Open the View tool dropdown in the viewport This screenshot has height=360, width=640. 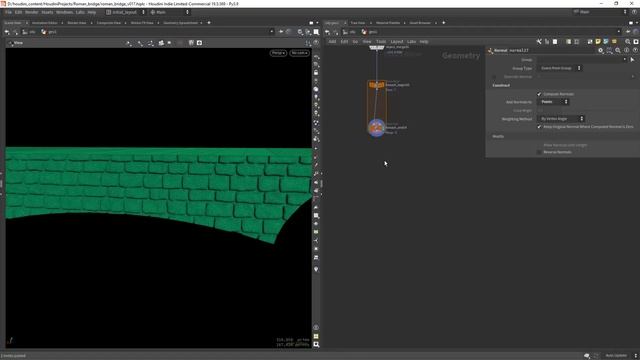coord(16,43)
